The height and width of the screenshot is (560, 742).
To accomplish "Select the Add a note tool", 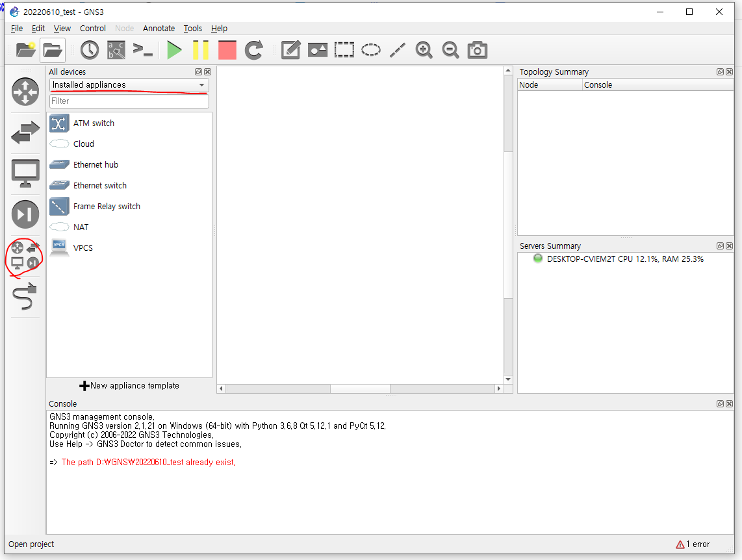I will 290,49.
